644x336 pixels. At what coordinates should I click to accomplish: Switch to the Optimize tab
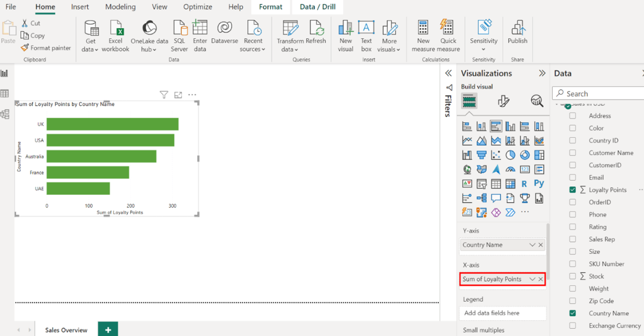pos(197,7)
